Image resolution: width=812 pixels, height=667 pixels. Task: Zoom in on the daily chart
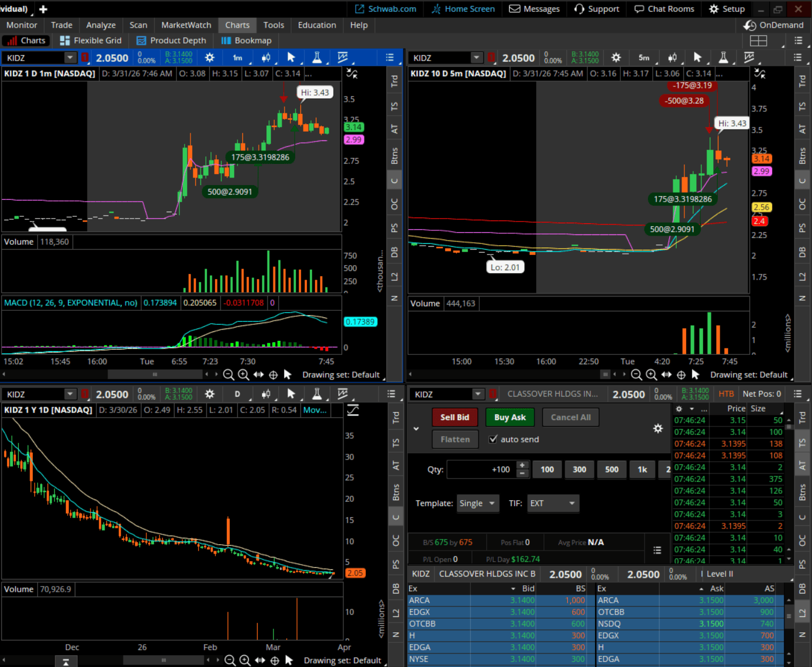245,661
